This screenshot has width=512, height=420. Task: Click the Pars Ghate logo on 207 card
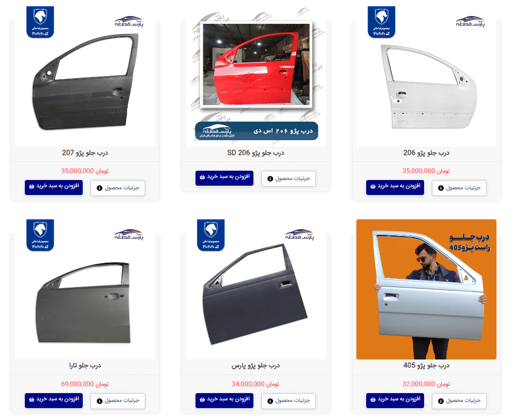[129, 22]
